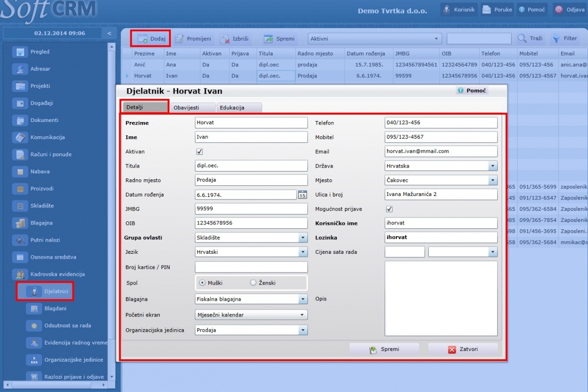
Task: Expand the Organizacijska jedinica dropdown
Action: click(302, 330)
